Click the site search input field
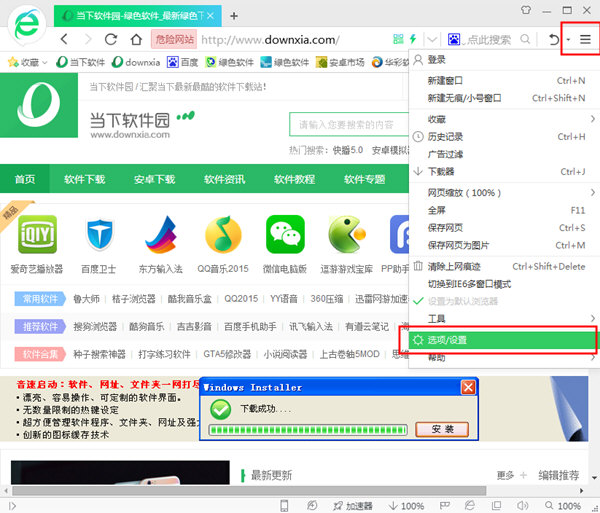The image size is (600, 513). tap(349, 124)
